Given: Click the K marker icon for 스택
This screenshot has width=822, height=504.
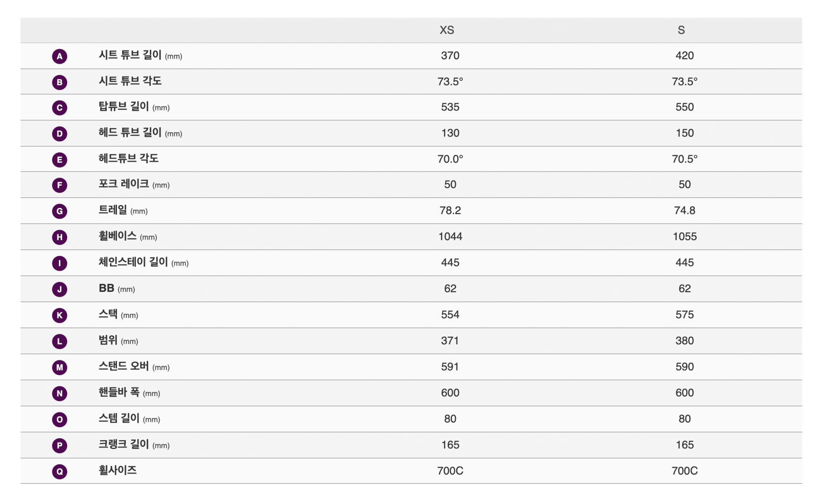Looking at the screenshot, I should click(60, 315).
